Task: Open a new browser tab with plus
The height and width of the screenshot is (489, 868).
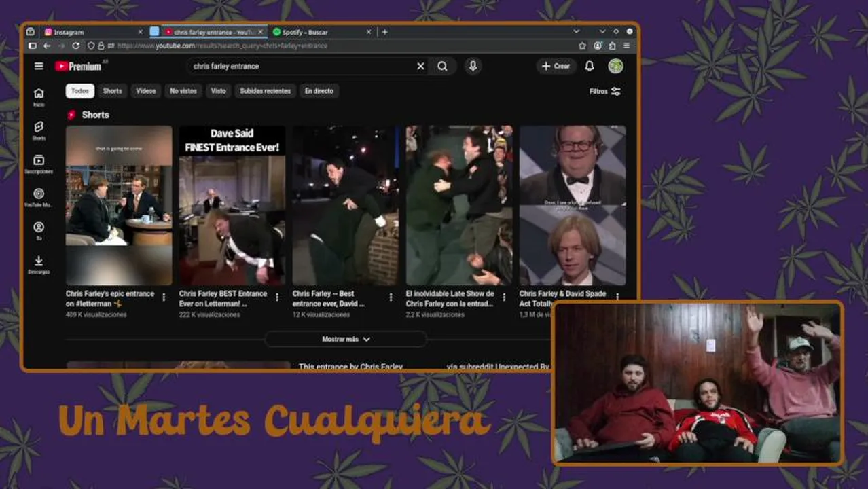Action: tap(384, 32)
